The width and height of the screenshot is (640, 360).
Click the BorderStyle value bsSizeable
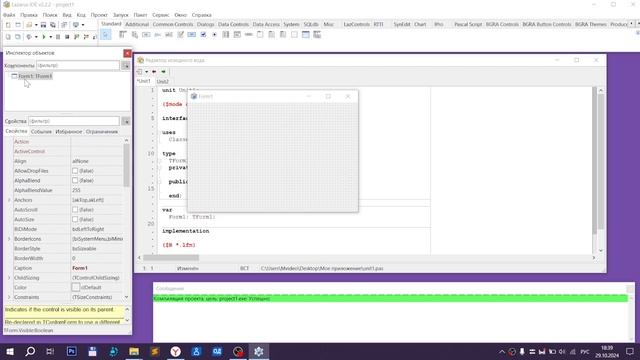point(84,249)
